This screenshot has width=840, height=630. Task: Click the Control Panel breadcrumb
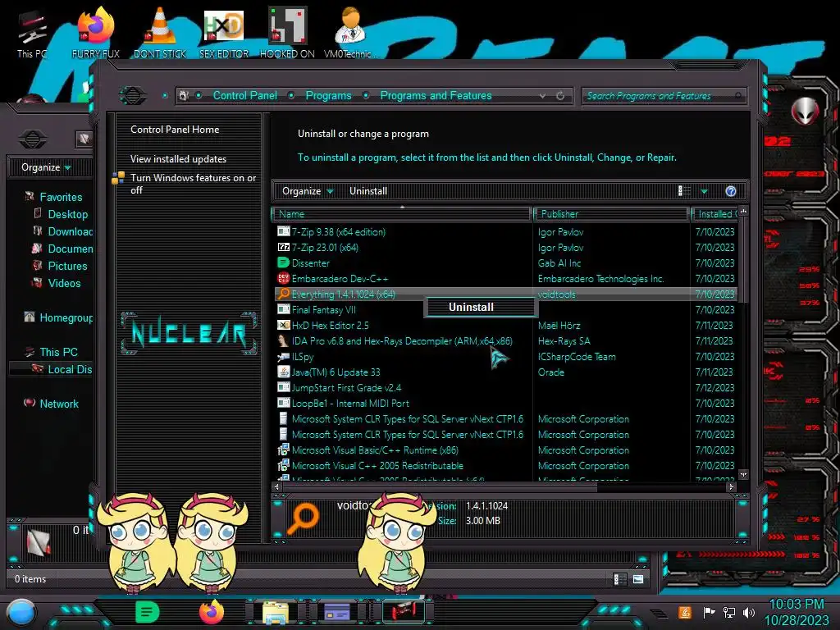click(244, 96)
